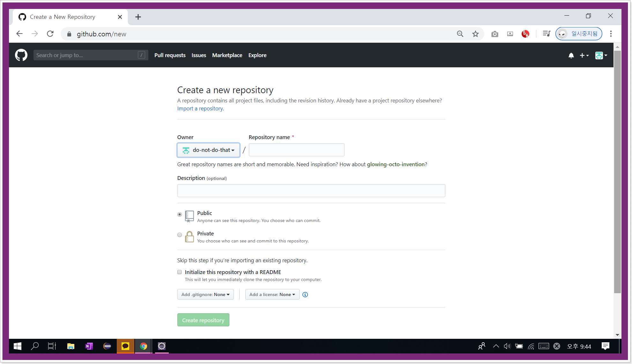
Task: Click the zoom magnifier icon in address bar
Action: pyautogui.click(x=460, y=34)
